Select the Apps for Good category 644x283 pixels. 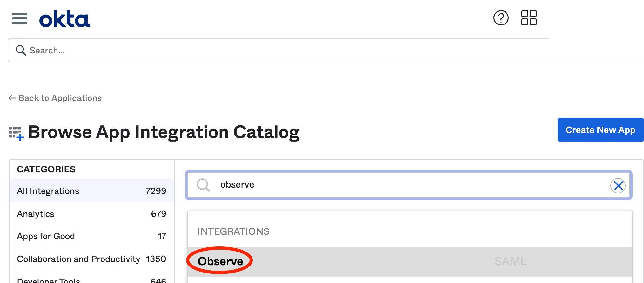pyautogui.click(x=92, y=236)
